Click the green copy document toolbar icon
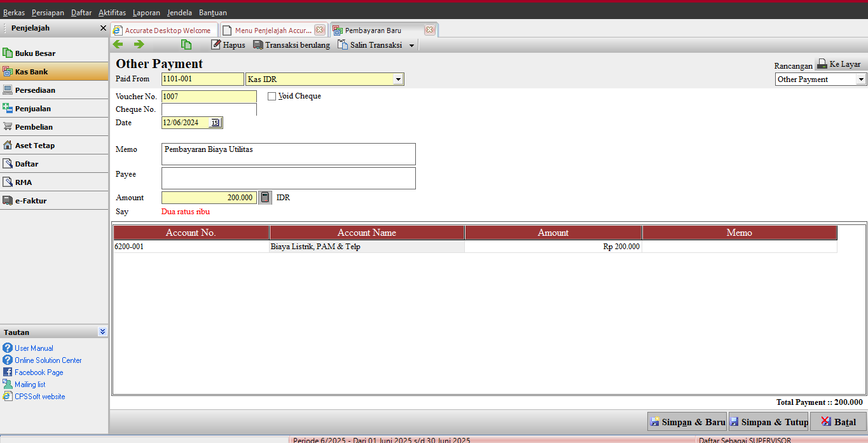Image resolution: width=868 pixels, height=443 pixels. [x=186, y=44]
